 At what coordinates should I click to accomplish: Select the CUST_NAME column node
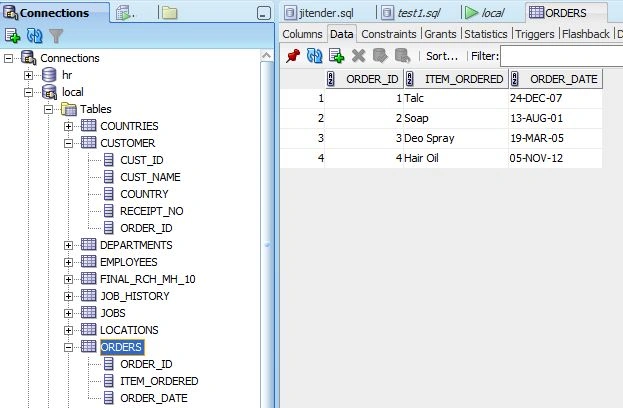click(x=150, y=177)
